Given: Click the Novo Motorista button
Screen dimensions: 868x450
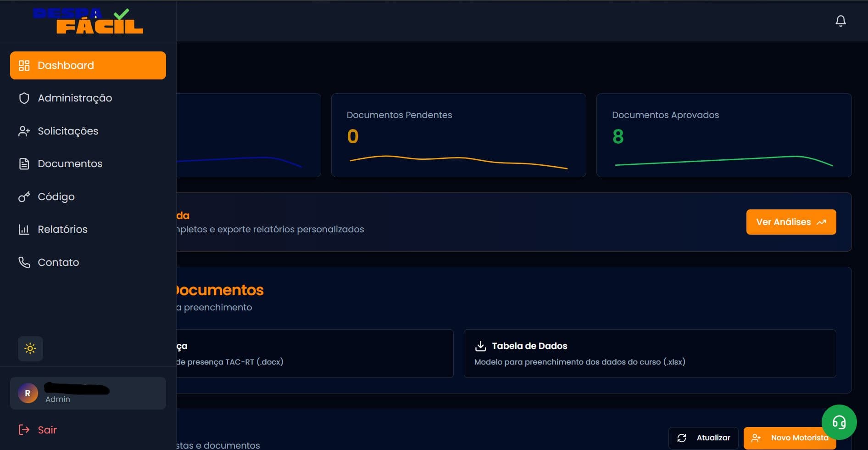Looking at the screenshot, I should [790, 438].
